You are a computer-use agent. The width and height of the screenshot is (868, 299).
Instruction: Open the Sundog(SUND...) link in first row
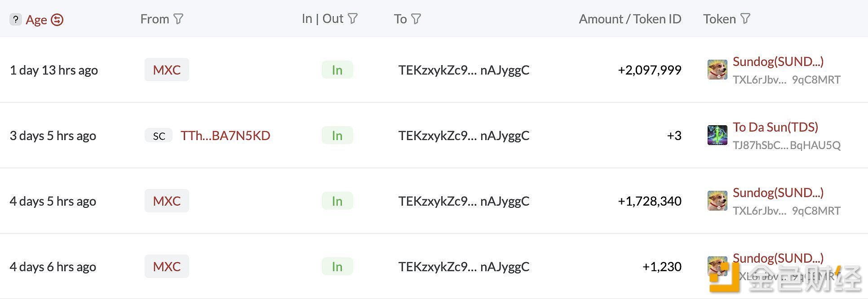(778, 62)
